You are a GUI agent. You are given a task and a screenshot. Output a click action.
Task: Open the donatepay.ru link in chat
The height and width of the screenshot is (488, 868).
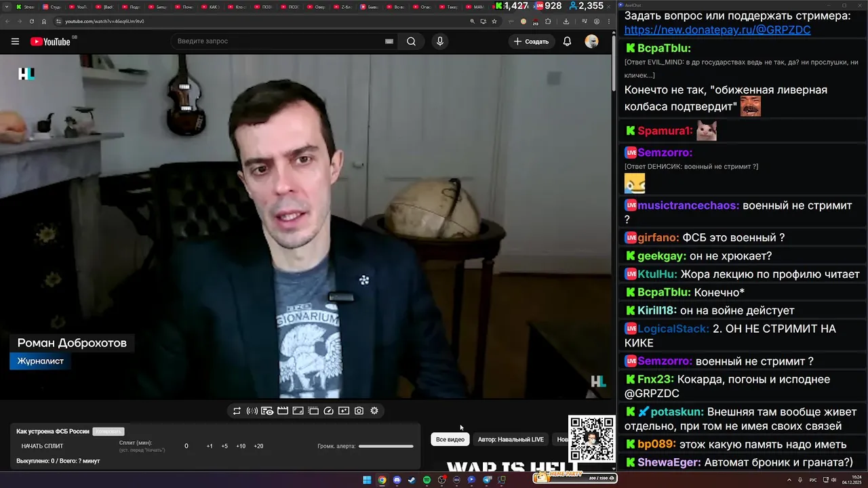point(717,30)
